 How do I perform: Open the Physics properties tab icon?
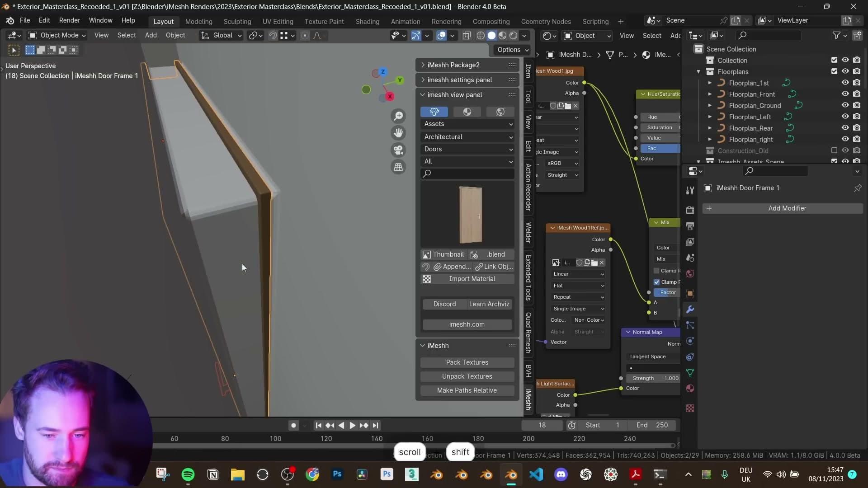pyautogui.click(x=690, y=341)
